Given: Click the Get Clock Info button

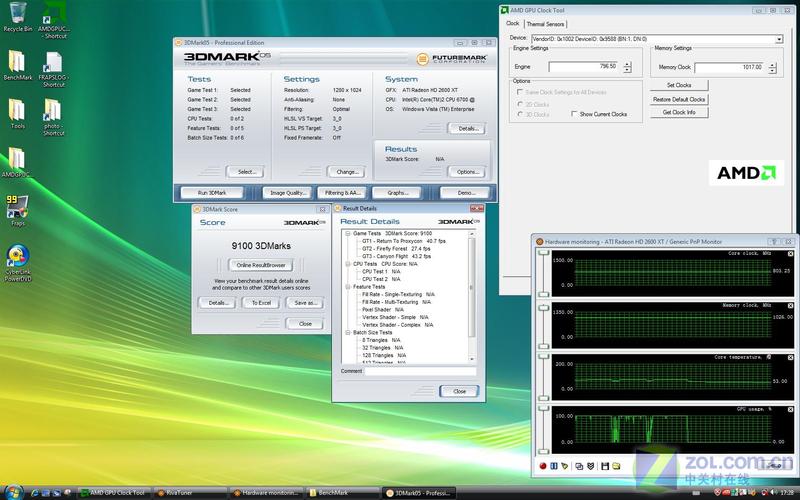Looking at the screenshot, I should [679, 112].
